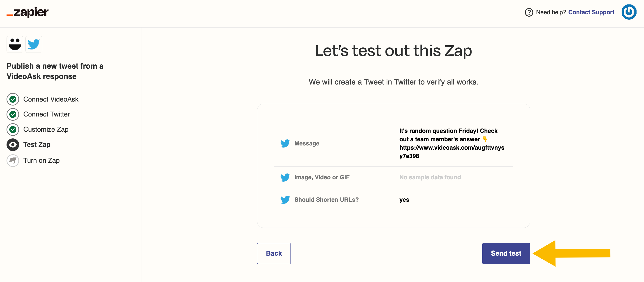
Task: Click the Connect VideoAsk green checkmark
Action: tap(13, 99)
